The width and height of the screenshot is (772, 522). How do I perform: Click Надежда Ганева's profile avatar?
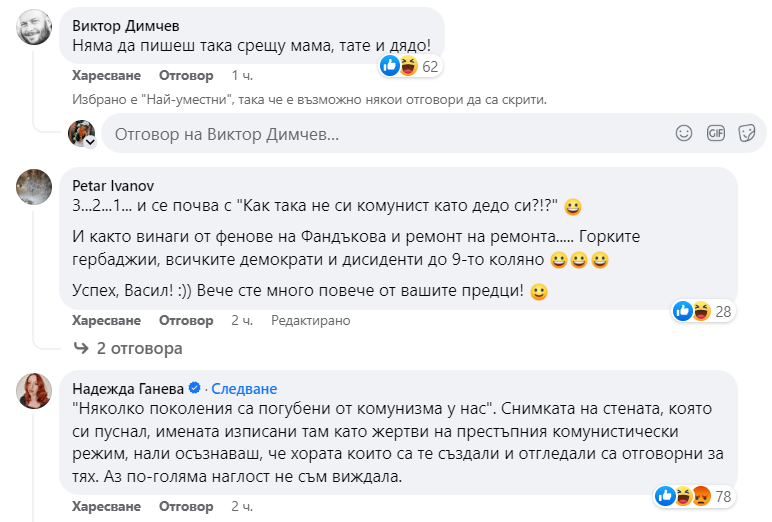coord(35,390)
